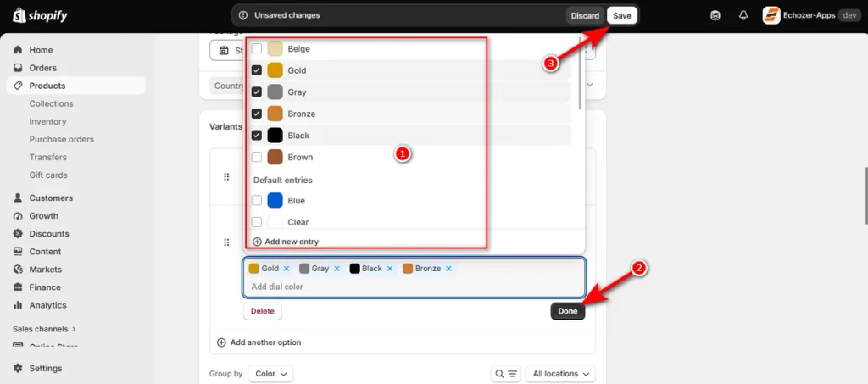Click the Growth gauge icon
868x384 pixels.
pyautogui.click(x=18, y=216)
